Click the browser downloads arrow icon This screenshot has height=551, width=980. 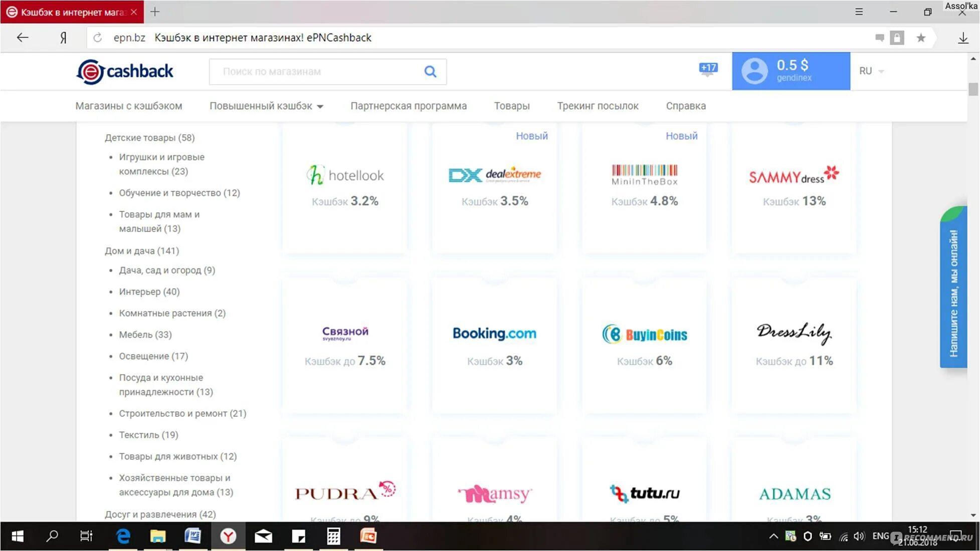click(x=963, y=38)
